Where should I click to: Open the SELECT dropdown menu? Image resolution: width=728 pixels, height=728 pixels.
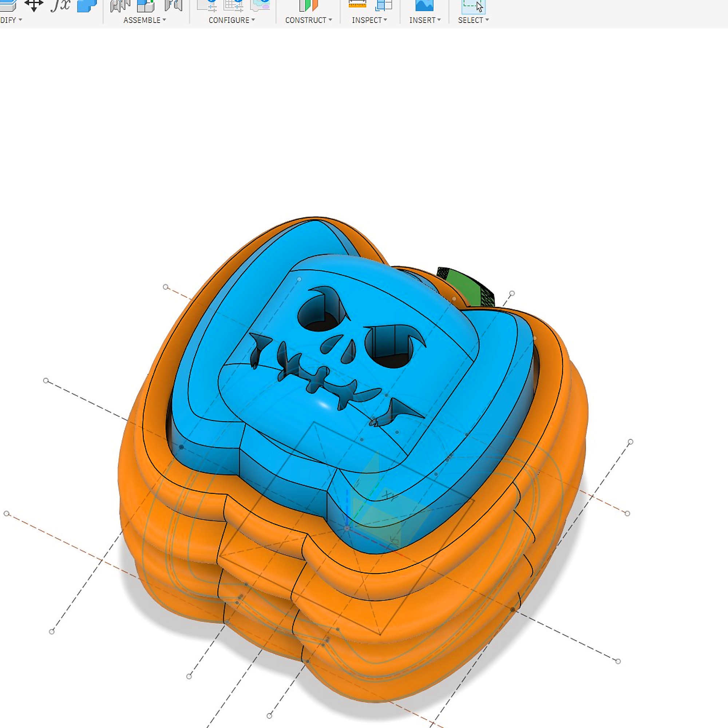(473, 20)
